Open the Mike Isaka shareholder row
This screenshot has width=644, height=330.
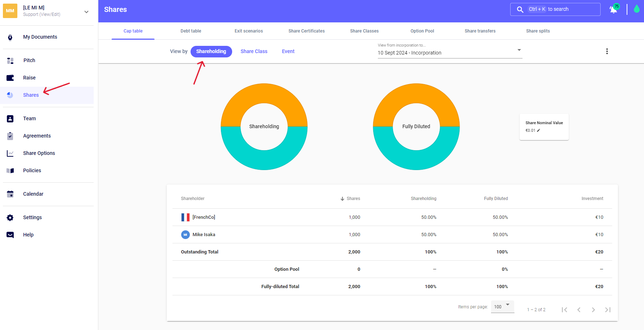coord(204,235)
